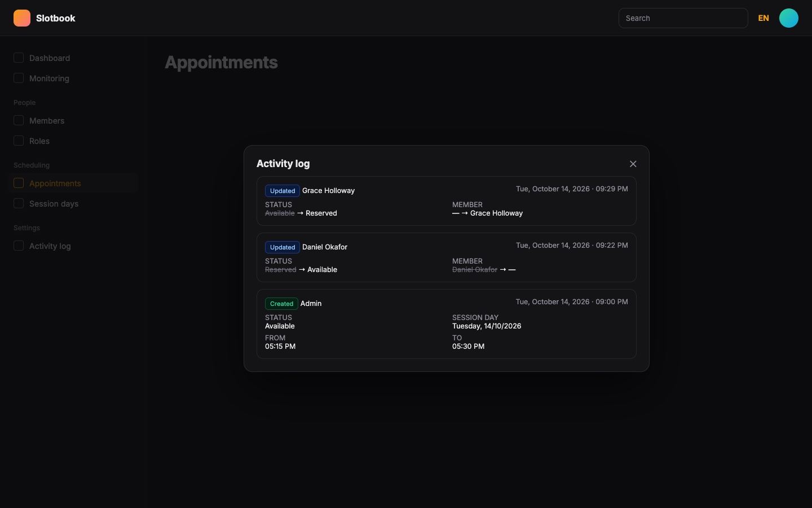Click the new status value Reserved
Screen dimensions: 812x508
click(x=321, y=213)
